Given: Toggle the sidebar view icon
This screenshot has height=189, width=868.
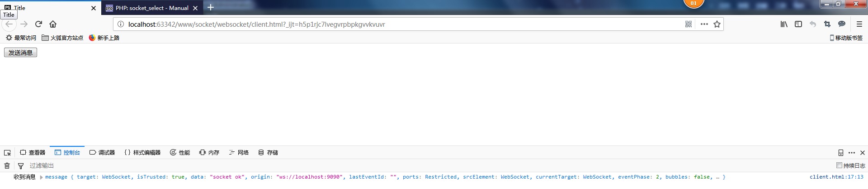Looking at the screenshot, I should pyautogui.click(x=798, y=24).
